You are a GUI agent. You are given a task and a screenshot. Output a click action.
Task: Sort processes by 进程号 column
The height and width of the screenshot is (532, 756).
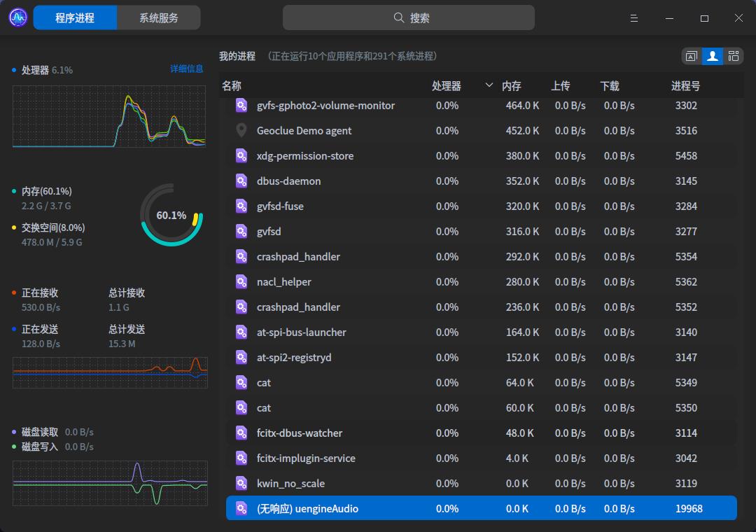tap(685, 86)
